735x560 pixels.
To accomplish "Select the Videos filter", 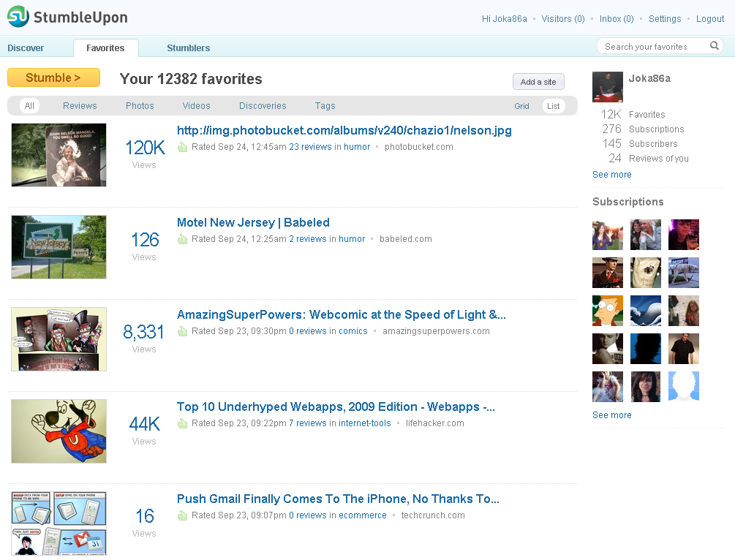I will [197, 105].
